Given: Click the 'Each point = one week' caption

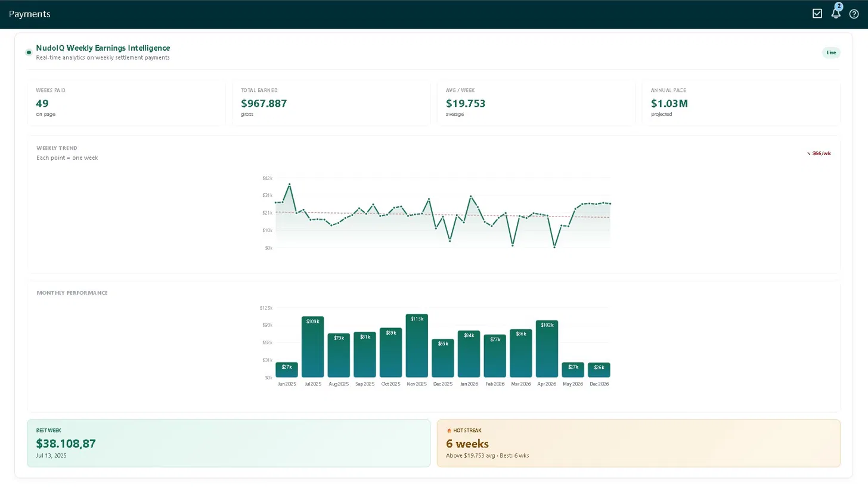Looking at the screenshot, I should click(67, 158).
